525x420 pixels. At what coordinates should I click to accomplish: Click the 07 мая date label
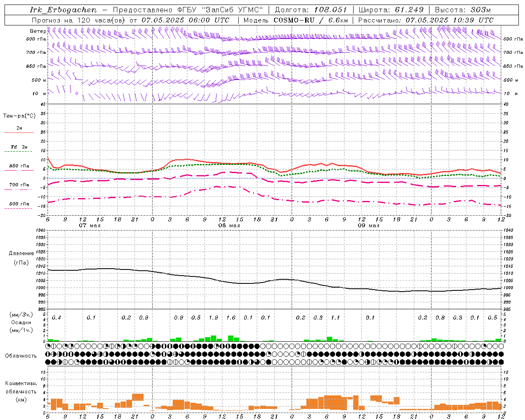(90, 226)
